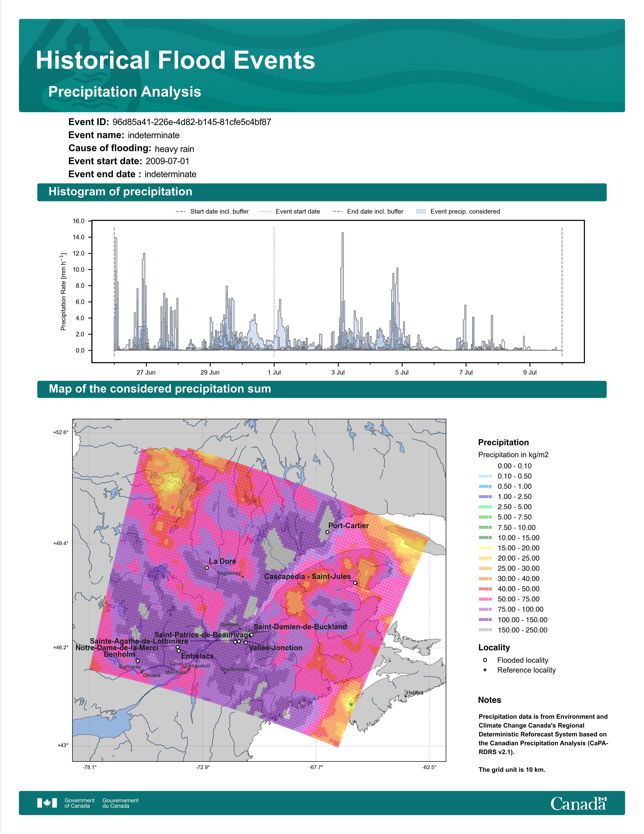Click the Reference locality legend dot icon

tap(485, 670)
